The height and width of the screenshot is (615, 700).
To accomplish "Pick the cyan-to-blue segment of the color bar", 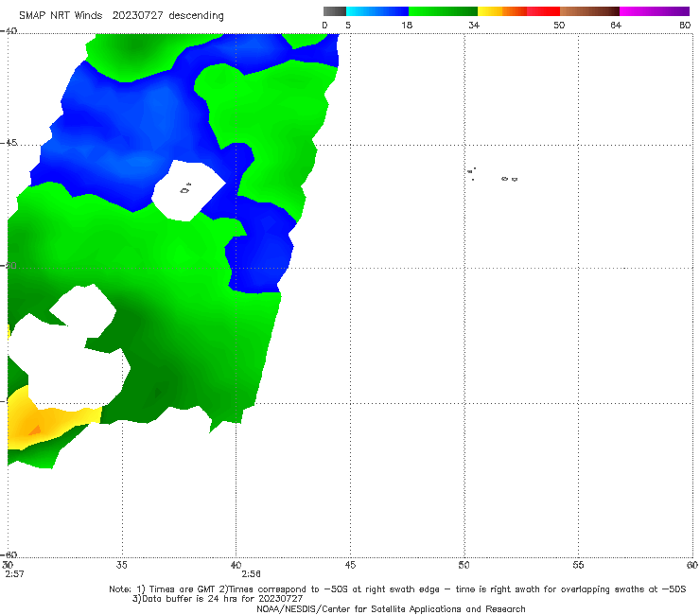I will click(x=377, y=11).
